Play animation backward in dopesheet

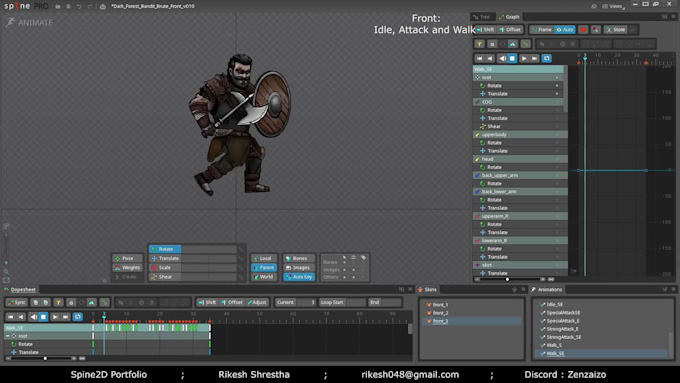(x=33, y=317)
